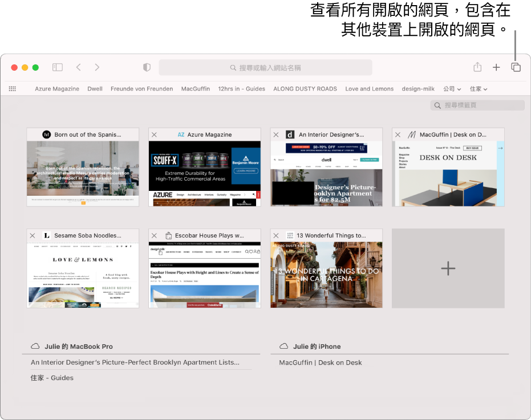Open the ALONG DUSTY ROADS bookmark

pos(305,89)
